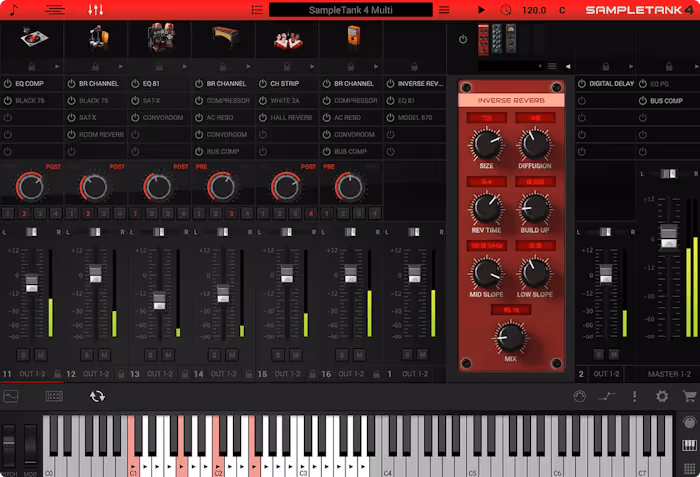The image size is (700, 477).
Task: Open the effect preset dropdown under rack
Action: 510,66
